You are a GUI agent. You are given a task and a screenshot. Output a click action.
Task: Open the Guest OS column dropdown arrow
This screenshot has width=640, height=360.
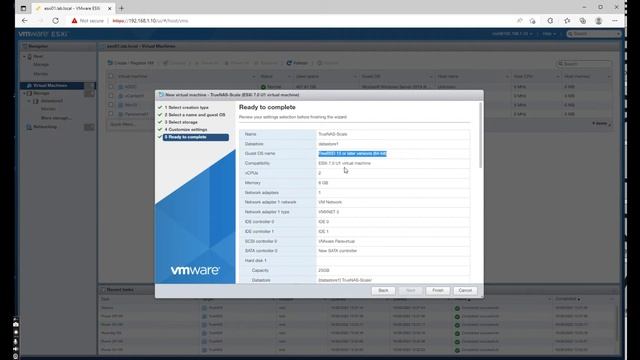pyautogui.click(x=431, y=77)
